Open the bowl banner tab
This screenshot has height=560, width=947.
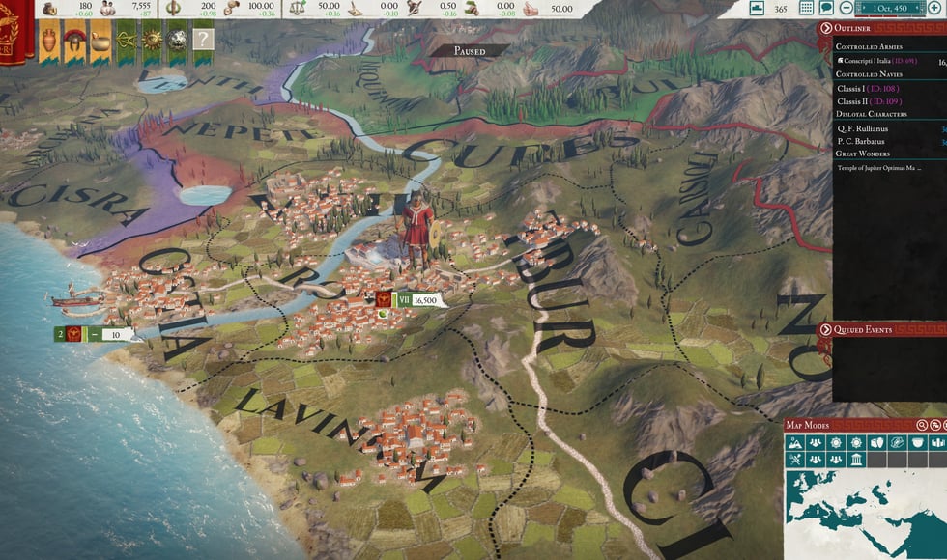(100, 41)
